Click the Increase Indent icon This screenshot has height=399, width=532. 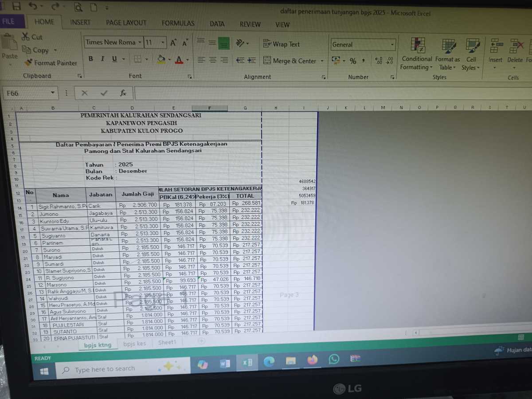(252, 60)
